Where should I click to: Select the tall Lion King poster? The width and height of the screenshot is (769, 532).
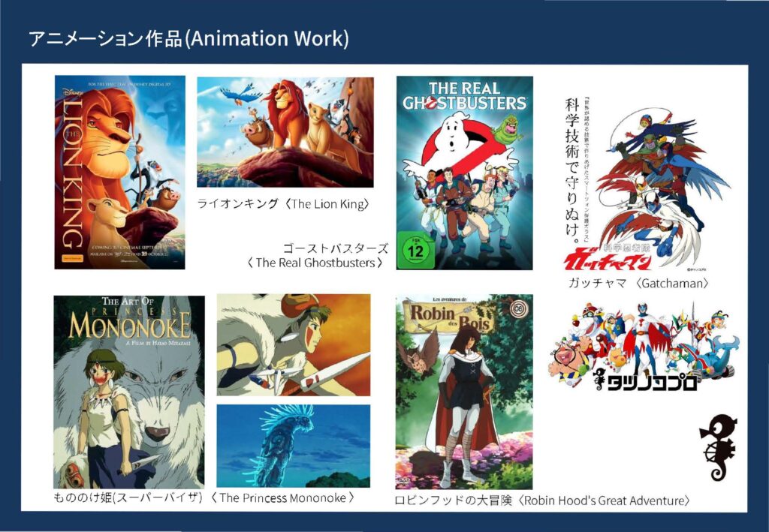[119, 173]
